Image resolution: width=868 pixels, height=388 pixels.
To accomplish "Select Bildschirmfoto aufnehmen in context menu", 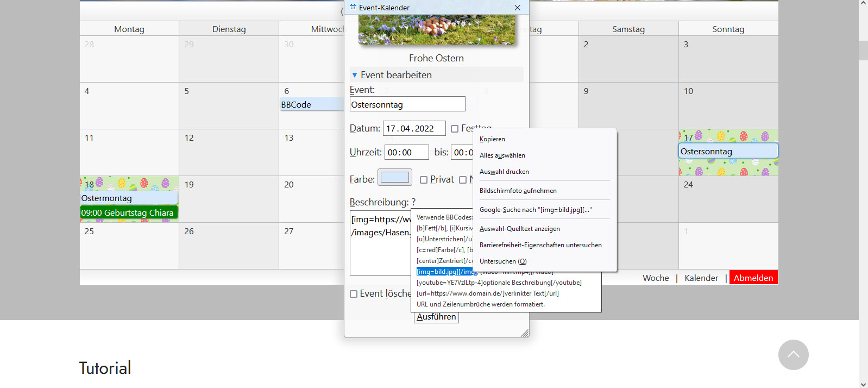I will [518, 191].
